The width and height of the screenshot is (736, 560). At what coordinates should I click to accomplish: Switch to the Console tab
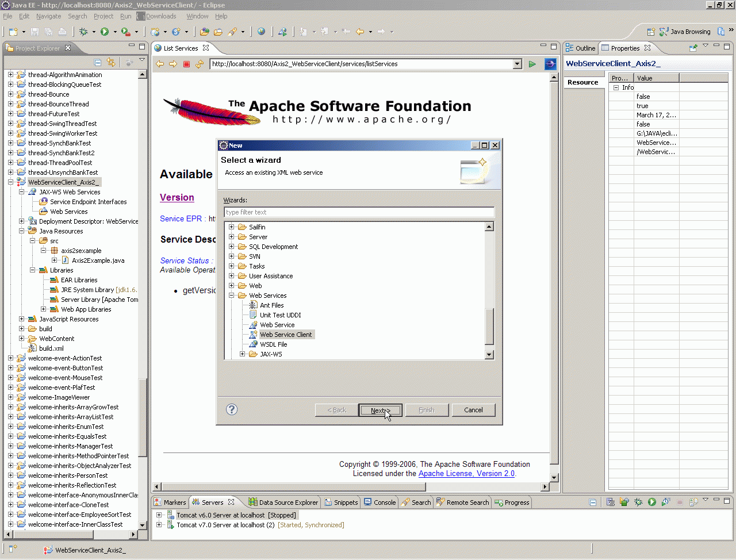click(380, 503)
